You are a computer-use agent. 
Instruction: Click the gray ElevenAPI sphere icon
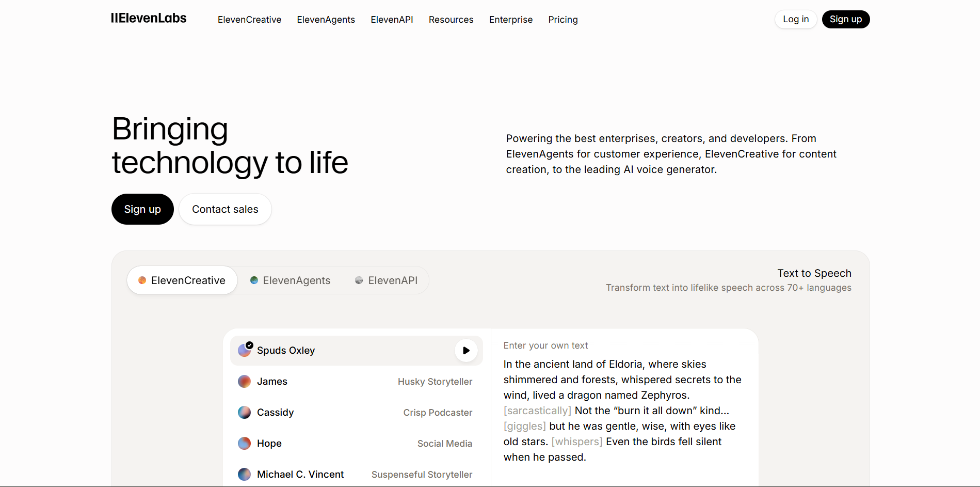[x=359, y=280]
